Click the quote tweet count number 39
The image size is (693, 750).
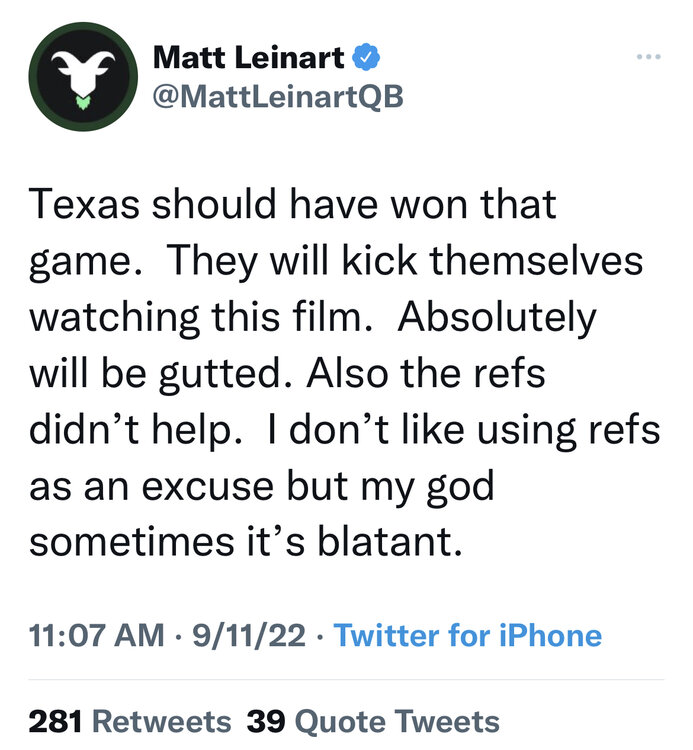pos(265,721)
